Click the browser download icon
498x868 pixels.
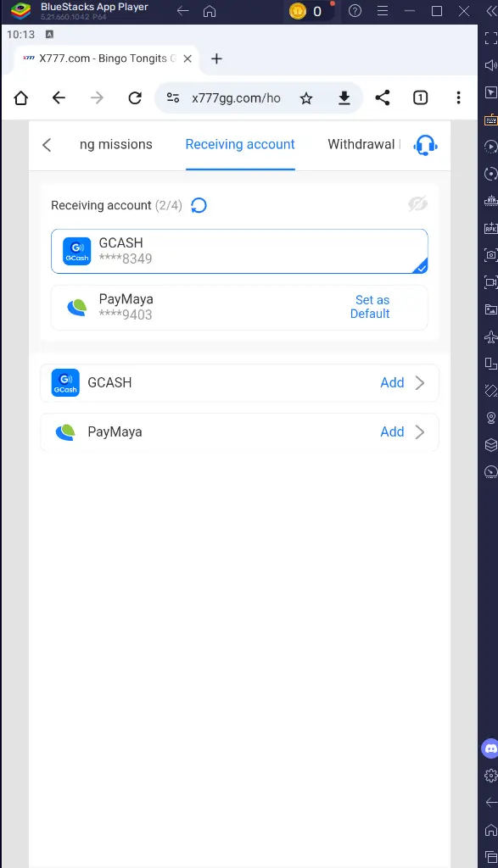point(344,98)
